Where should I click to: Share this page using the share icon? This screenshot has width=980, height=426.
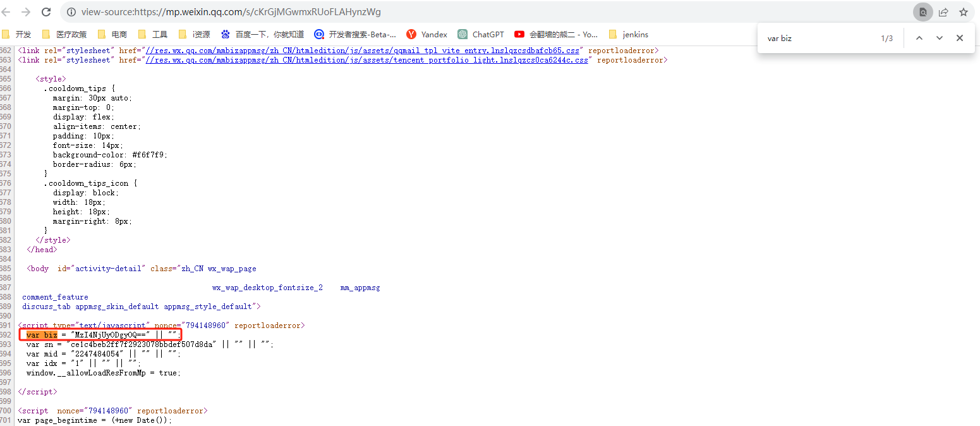click(x=943, y=12)
